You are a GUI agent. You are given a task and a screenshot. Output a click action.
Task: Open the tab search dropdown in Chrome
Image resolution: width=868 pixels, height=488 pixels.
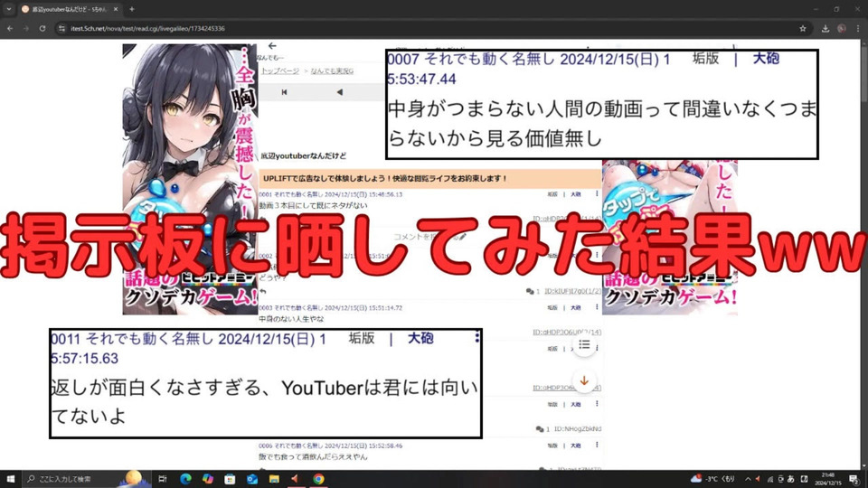tap(9, 9)
